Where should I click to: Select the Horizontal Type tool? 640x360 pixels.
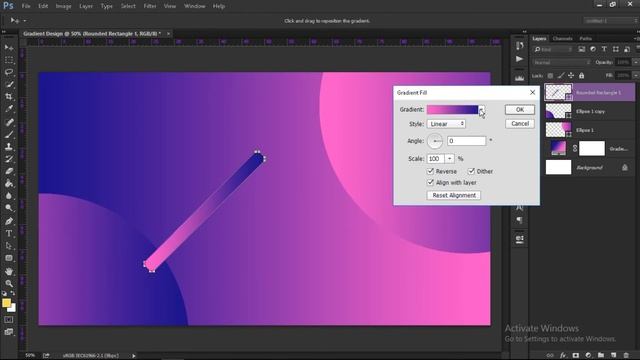(9, 233)
